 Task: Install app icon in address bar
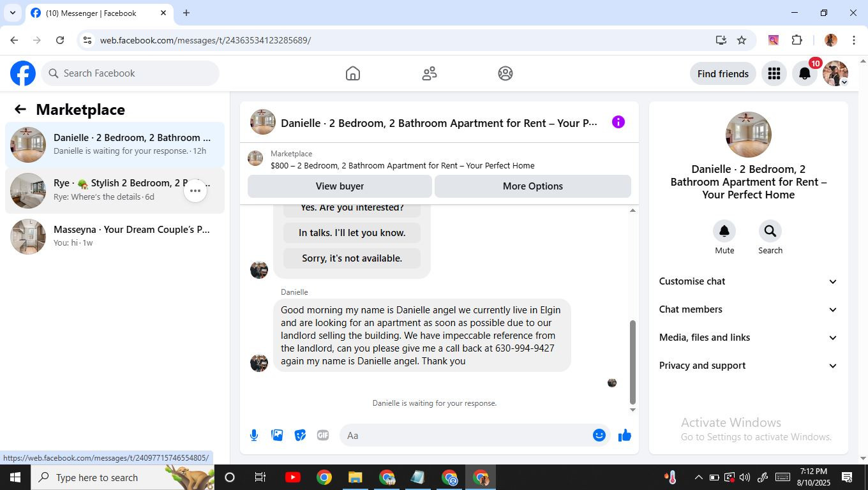(721, 40)
